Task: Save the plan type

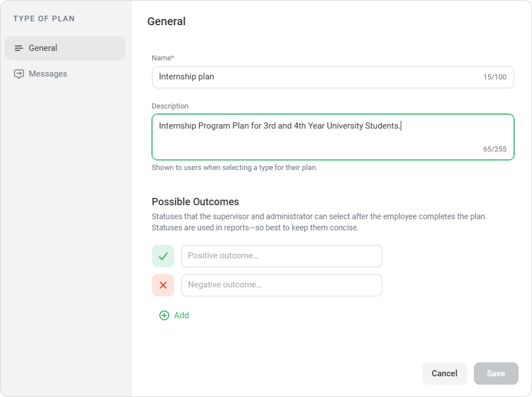Action: [496, 374]
